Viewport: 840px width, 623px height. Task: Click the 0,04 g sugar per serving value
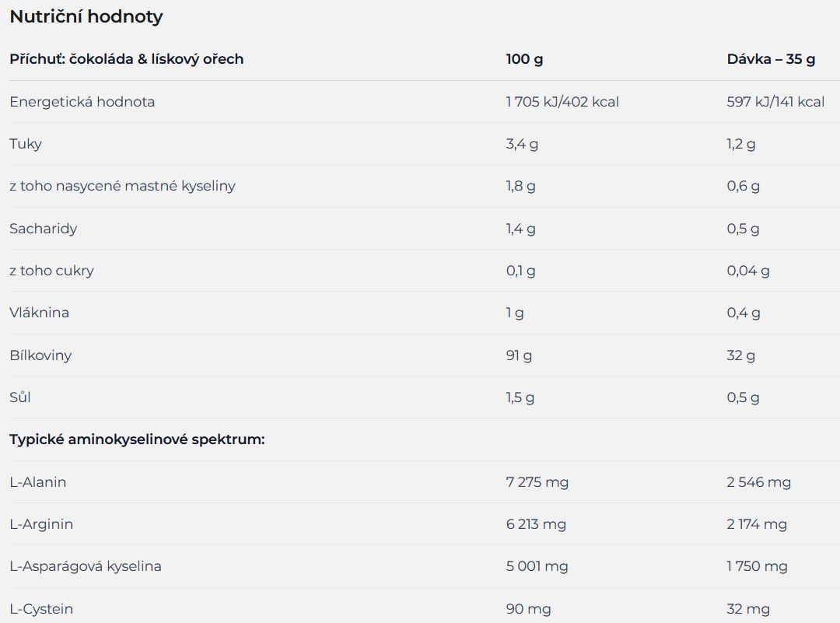click(x=748, y=271)
